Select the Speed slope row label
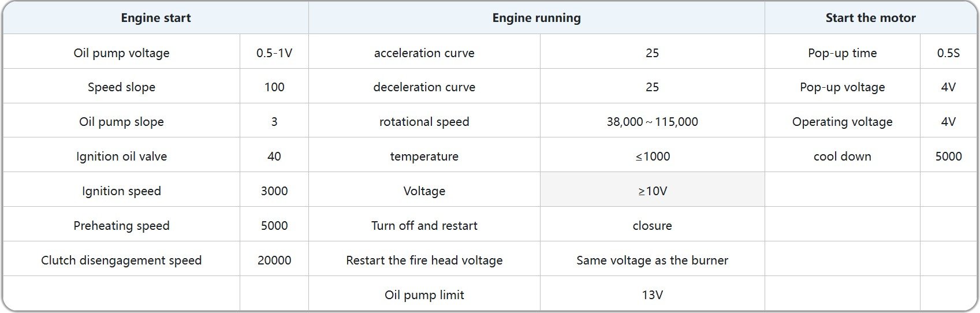 121,87
